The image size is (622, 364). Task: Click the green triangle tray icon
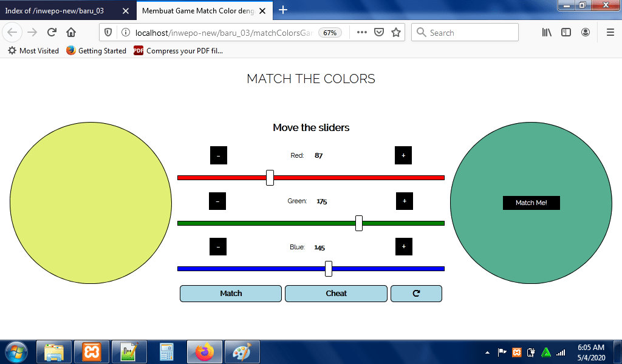(x=546, y=352)
